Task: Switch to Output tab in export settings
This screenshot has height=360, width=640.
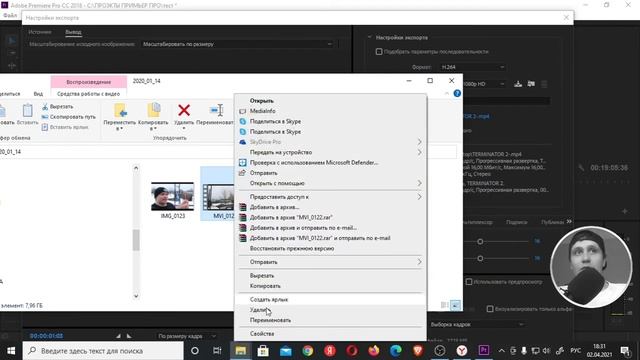Action: point(73,32)
